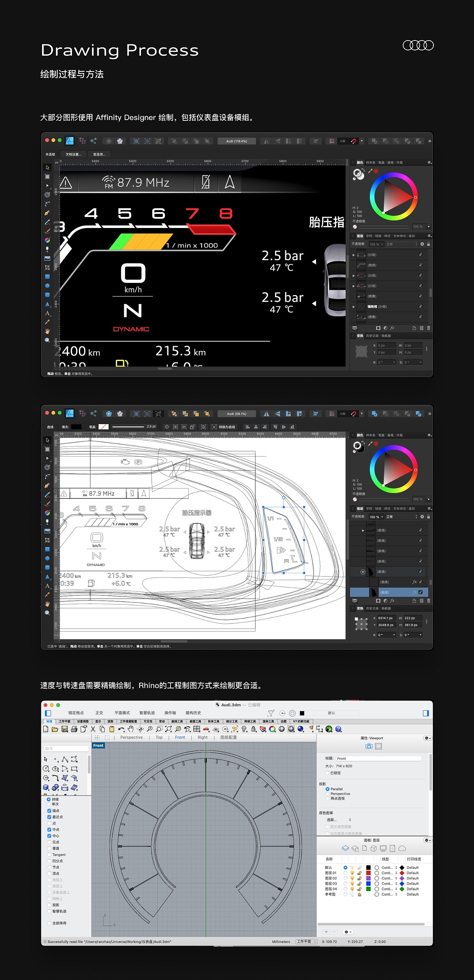This screenshot has width=474, height=980.
Task: Select the Zoom tool in Audi (119.4%) window
Action: pyautogui.click(x=47, y=340)
